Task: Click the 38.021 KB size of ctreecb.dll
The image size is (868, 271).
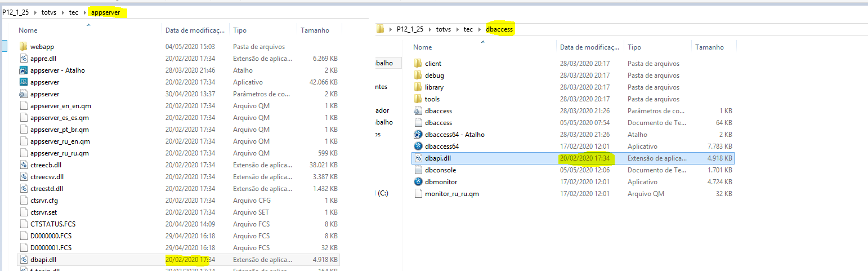Action: tap(325, 165)
